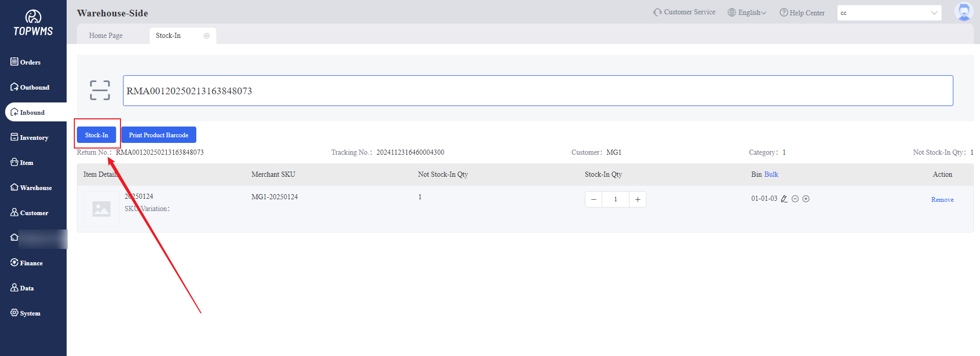Open the Inventory menu in sidebar
This screenshot has height=356, width=980.
[x=34, y=137]
